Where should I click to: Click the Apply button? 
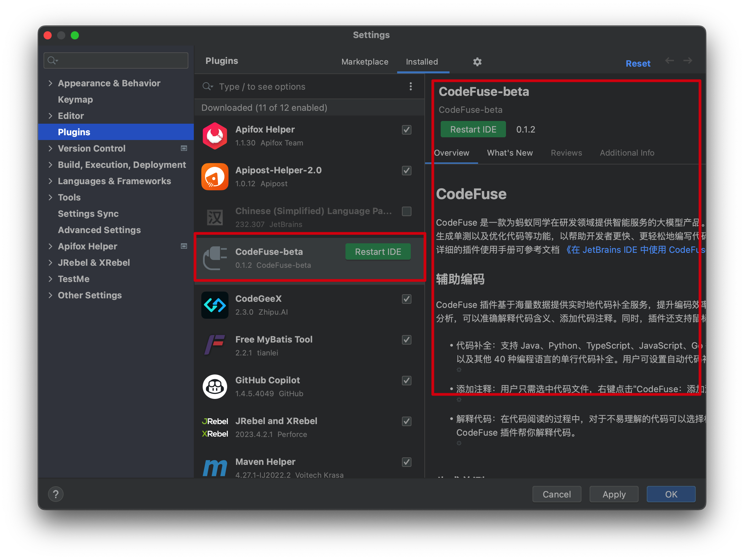(614, 494)
